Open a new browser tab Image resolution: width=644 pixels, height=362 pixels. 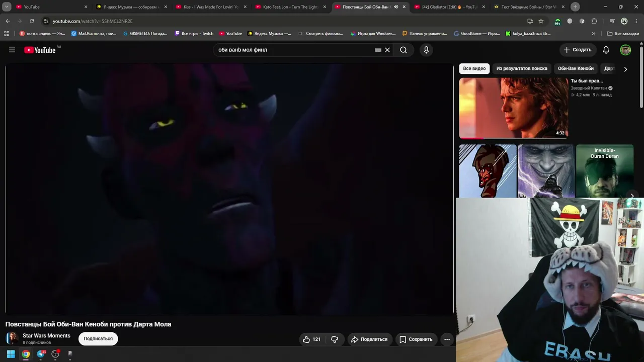pos(575,7)
